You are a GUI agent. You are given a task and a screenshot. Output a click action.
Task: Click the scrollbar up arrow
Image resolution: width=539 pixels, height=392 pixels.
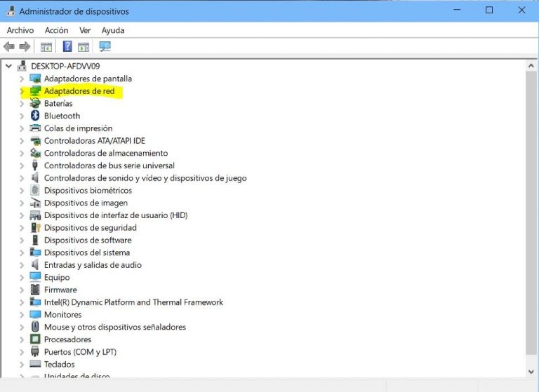531,66
